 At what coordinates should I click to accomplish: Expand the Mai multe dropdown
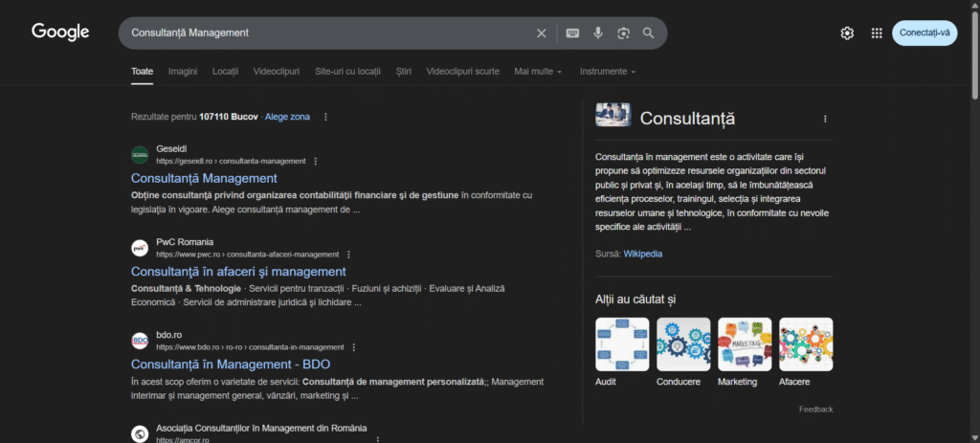point(538,71)
